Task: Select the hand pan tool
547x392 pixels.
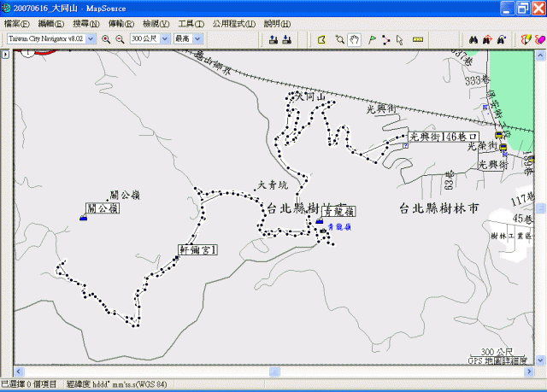Action: (354, 39)
